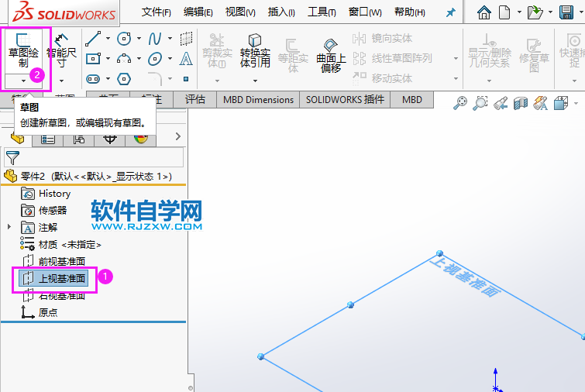Image resolution: width=585 pixels, height=392 pixels.
Task: Click the pin icon beside the menu bar
Action: (451, 12)
